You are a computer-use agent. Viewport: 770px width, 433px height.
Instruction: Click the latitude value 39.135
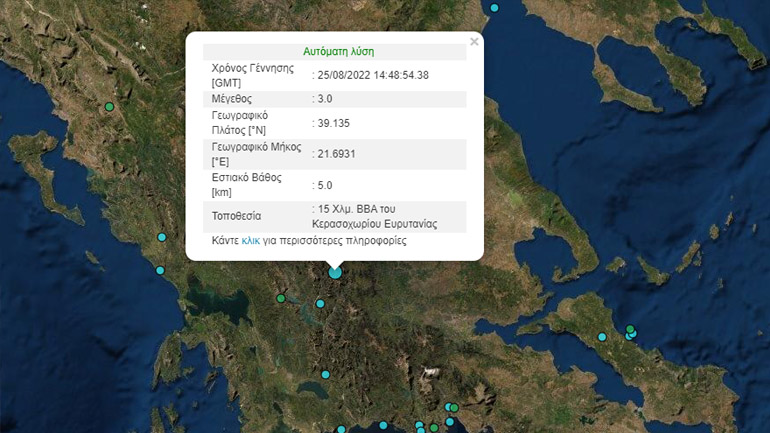[333, 123]
